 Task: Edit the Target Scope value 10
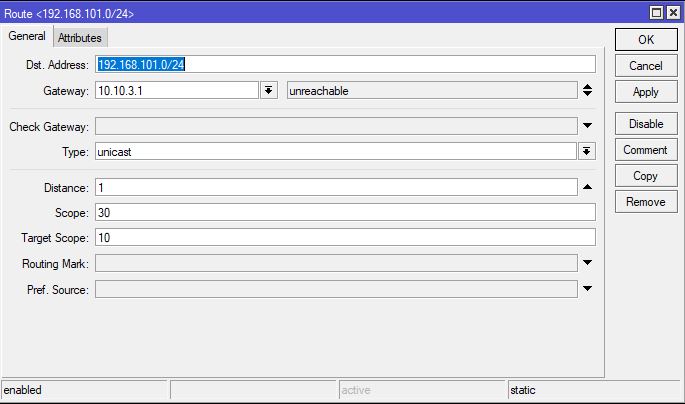click(345, 237)
